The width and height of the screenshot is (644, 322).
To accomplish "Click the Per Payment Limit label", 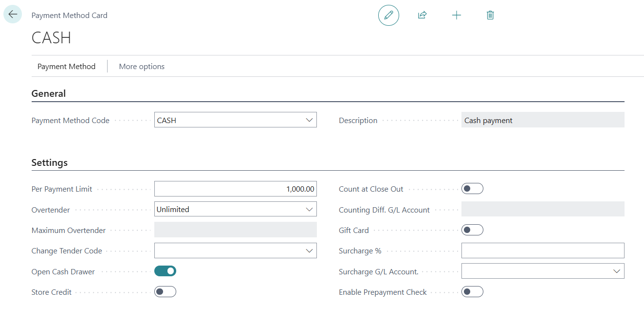I will pos(62,189).
